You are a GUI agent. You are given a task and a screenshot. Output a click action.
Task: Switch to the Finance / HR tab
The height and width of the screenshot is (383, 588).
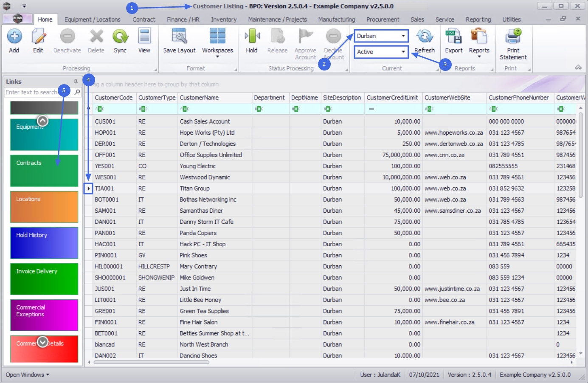coord(183,20)
